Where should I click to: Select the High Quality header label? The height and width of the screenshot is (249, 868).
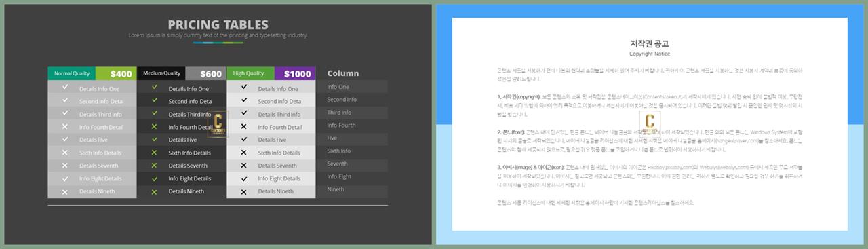click(x=249, y=73)
